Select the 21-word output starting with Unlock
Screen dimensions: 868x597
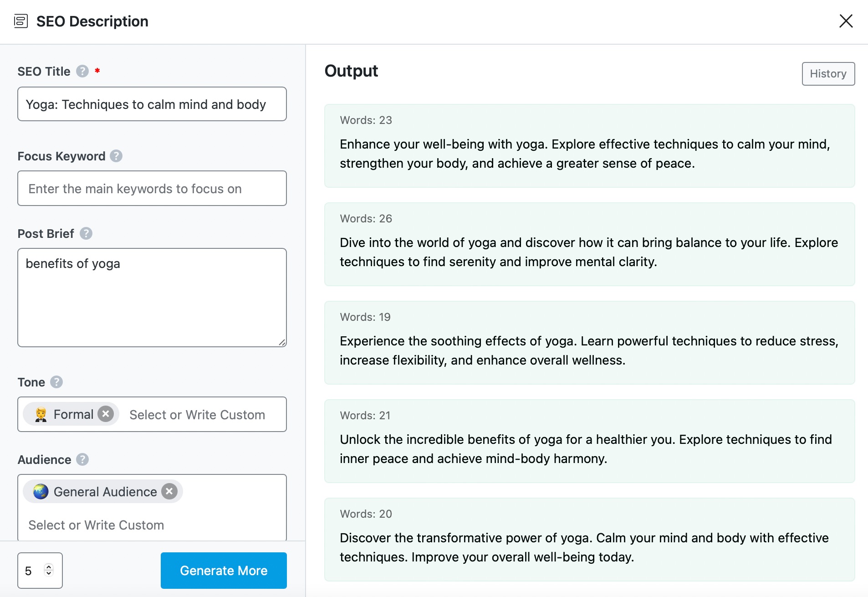coord(589,441)
